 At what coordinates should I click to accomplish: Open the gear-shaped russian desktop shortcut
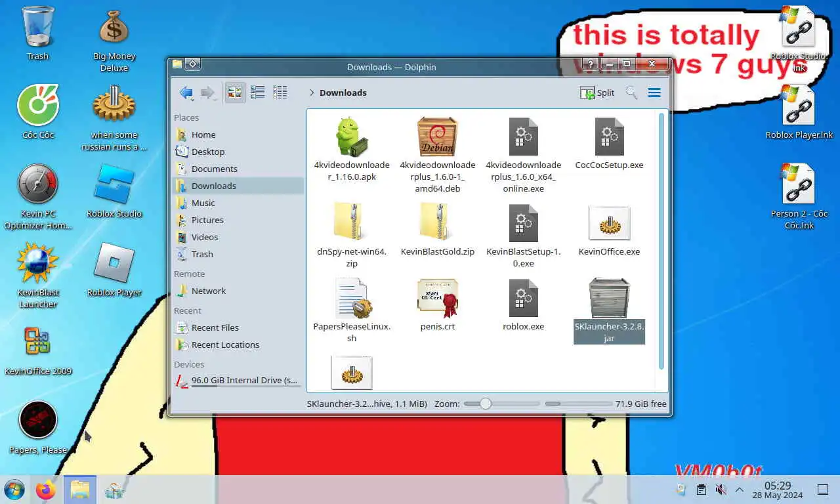pos(114,118)
